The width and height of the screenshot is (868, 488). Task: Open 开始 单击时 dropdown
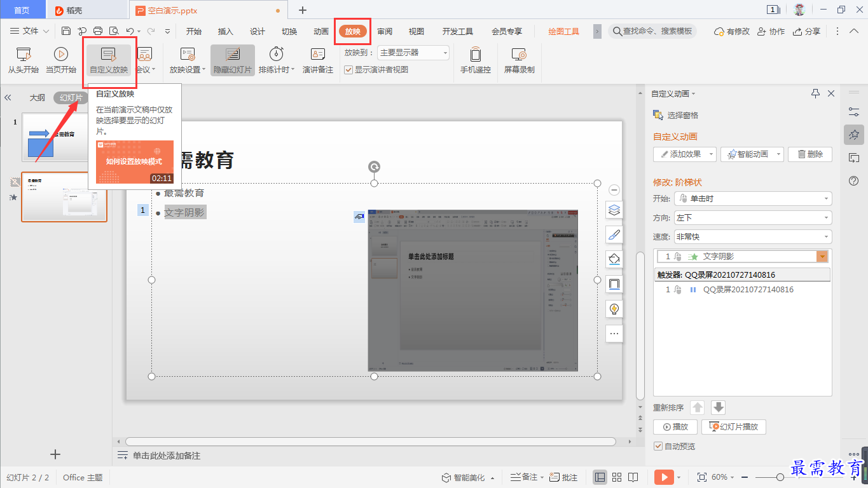[752, 199]
